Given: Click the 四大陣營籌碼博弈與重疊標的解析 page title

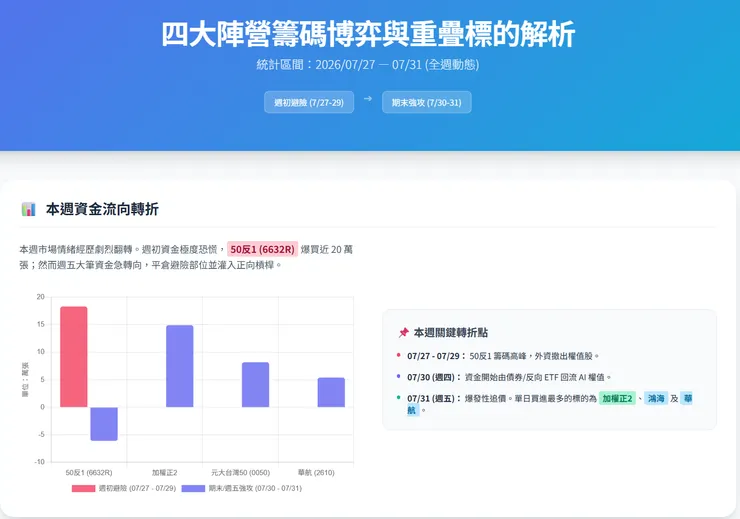Looking at the screenshot, I should pyautogui.click(x=368, y=34).
